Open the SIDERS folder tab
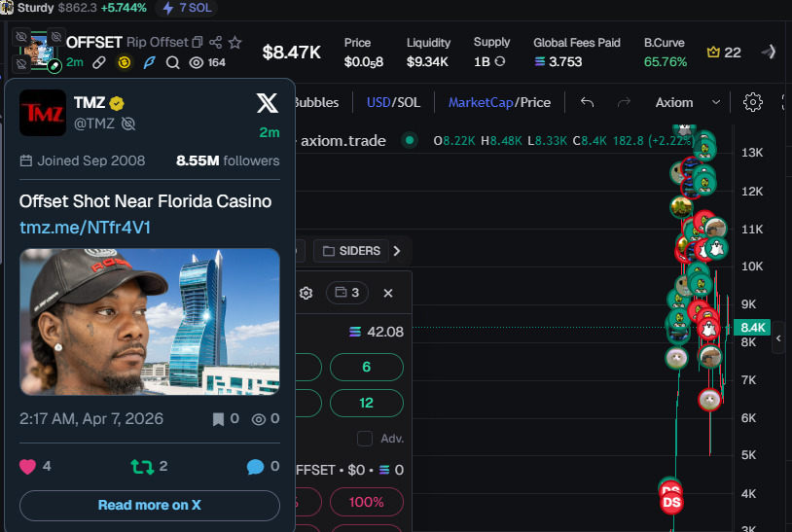Screen dimensions: 792x532 [x=351, y=251]
